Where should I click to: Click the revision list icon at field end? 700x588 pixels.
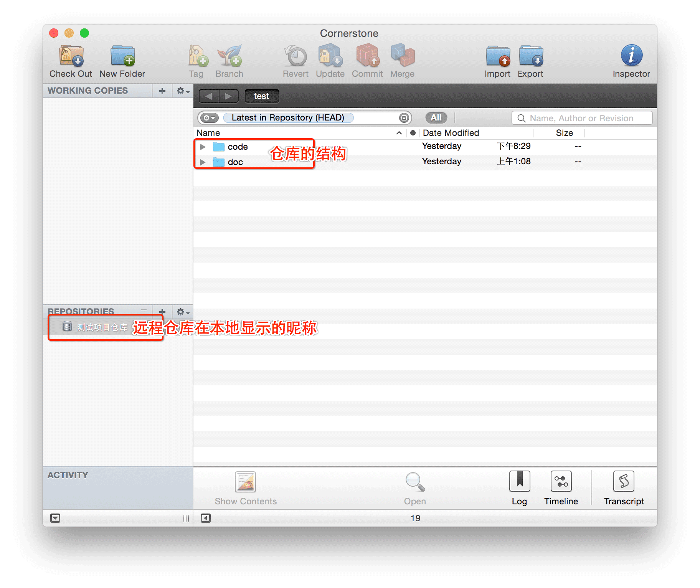[403, 118]
